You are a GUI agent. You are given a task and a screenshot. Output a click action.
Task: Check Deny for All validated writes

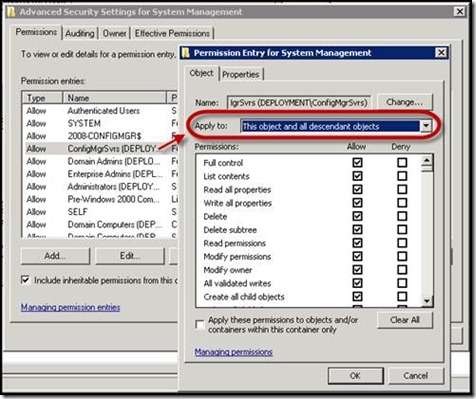[x=402, y=283]
